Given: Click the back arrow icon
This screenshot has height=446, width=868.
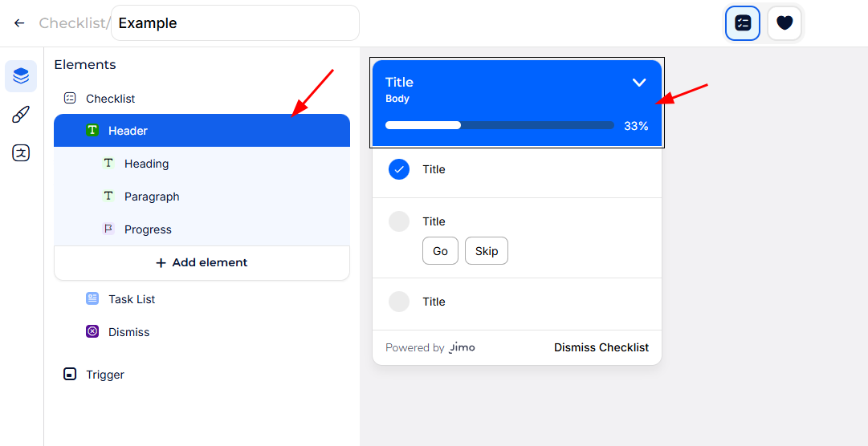Looking at the screenshot, I should coord(19,23).
